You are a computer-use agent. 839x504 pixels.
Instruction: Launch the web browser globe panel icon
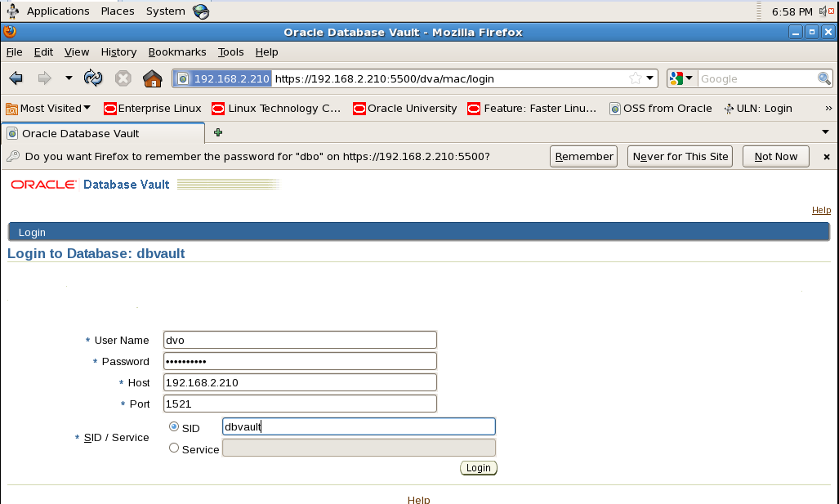click(201, 11)
